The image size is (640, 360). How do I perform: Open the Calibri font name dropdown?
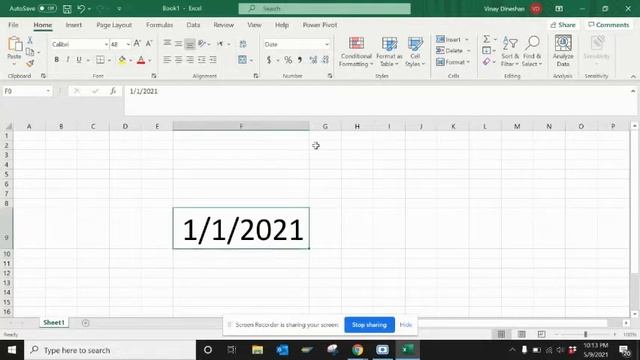point(106,44)
